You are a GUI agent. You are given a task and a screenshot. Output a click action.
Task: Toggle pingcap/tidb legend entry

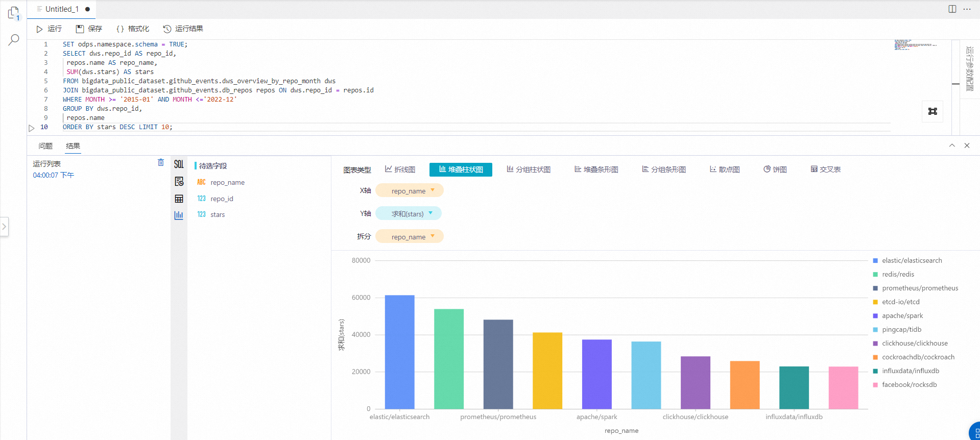[897, 329]
